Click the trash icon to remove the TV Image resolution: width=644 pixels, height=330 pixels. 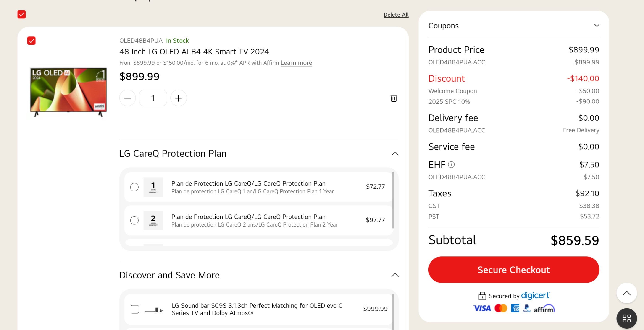tap(394, 98)
